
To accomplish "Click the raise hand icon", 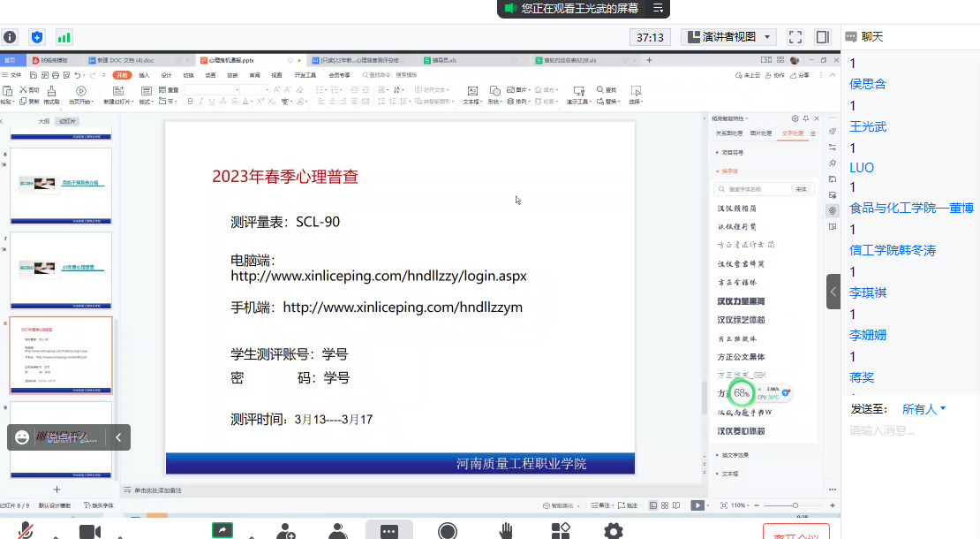I will [x=506, y=530].
